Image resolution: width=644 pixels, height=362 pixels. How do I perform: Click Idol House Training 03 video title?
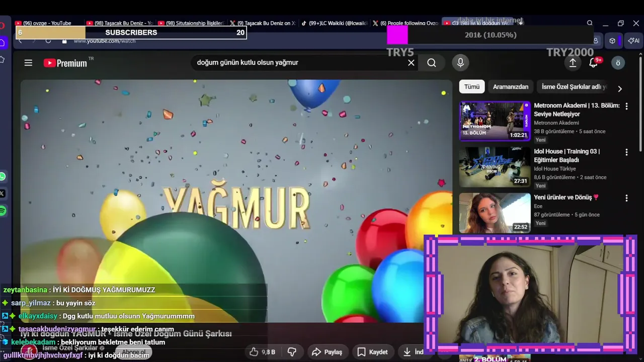tap(567, 155)
